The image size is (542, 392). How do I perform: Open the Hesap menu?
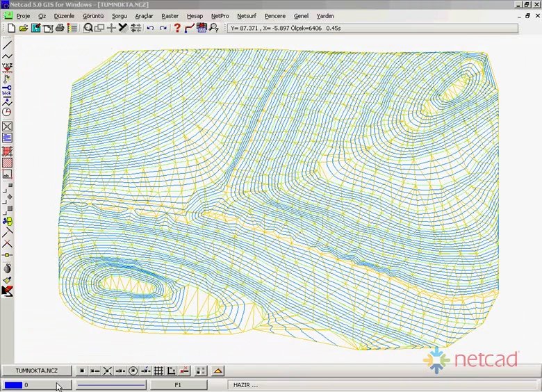[195, 16]
